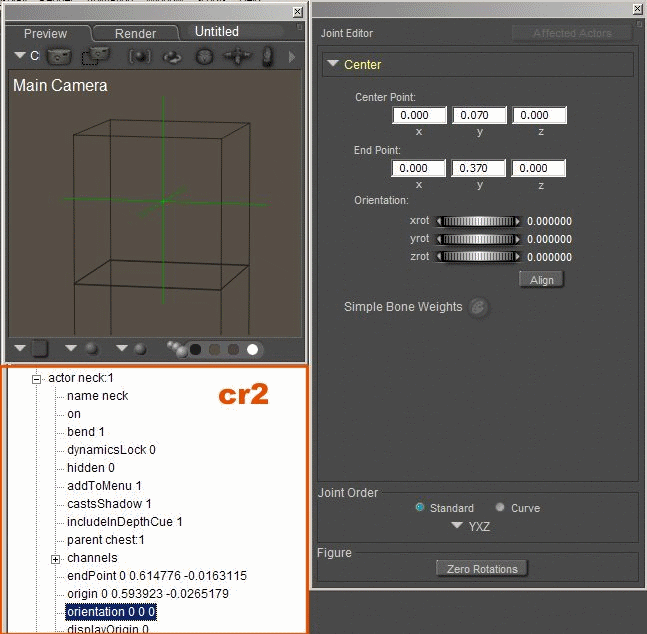Viewport: 647px width, 634px height.
Task: Collapse the actor neck:1 tree node
Action: coord(37,378)
